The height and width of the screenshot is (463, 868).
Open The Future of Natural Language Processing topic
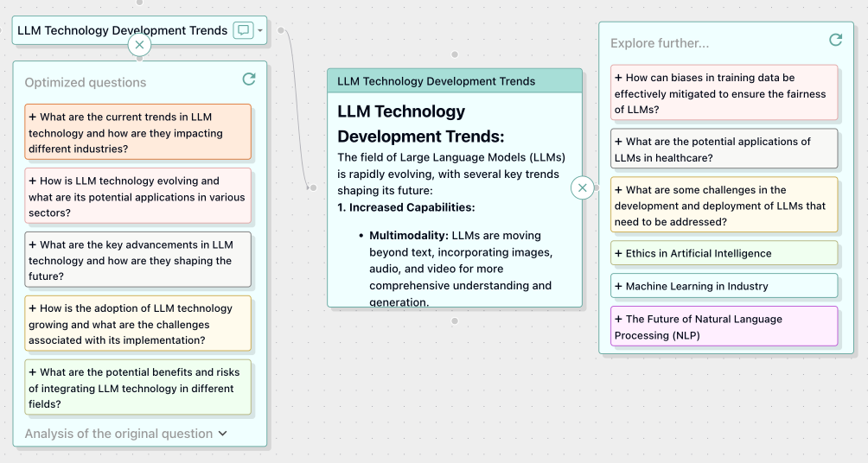(x=724, y=327)
